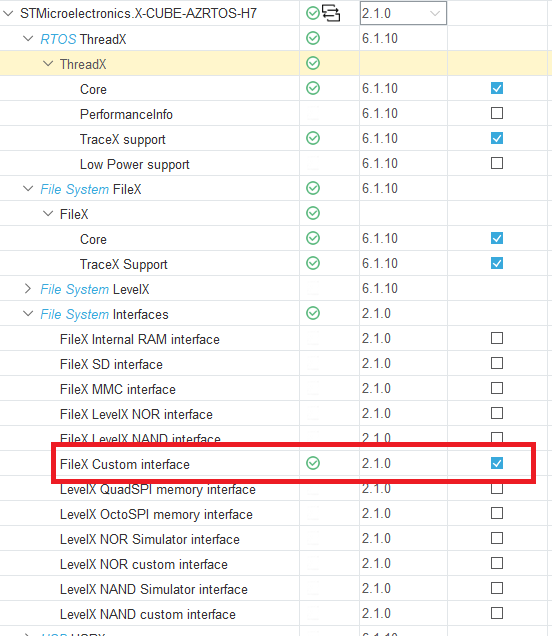
Task: Select the Low Power support label
Action: pyautogui.click(x=135, y=164)
